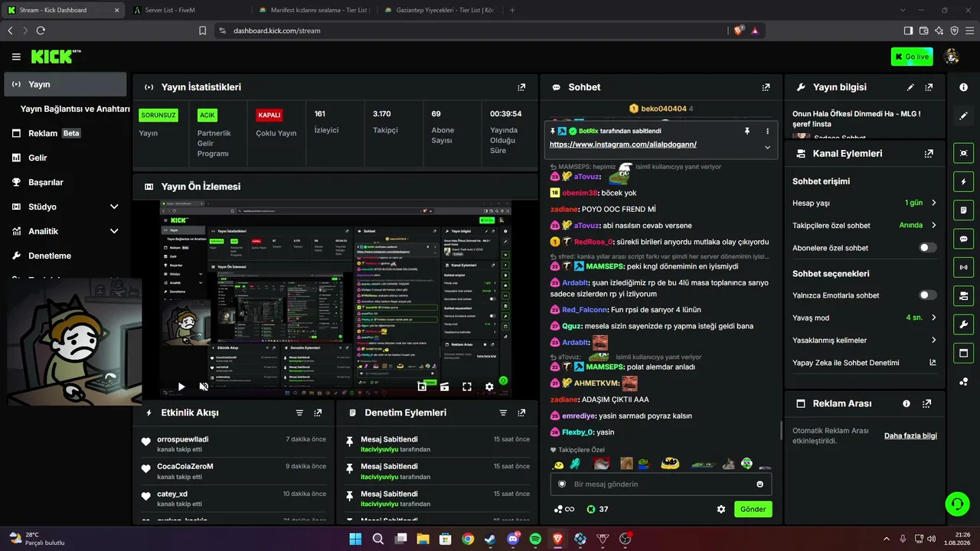Pop out the Yayın İstatistikleri panel

pyautogui.click(x=521, y=87)
